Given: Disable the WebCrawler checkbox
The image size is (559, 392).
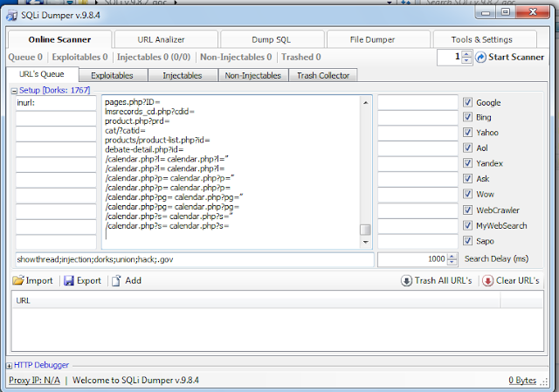Looking at the screenshot, I should pos(468,210).
